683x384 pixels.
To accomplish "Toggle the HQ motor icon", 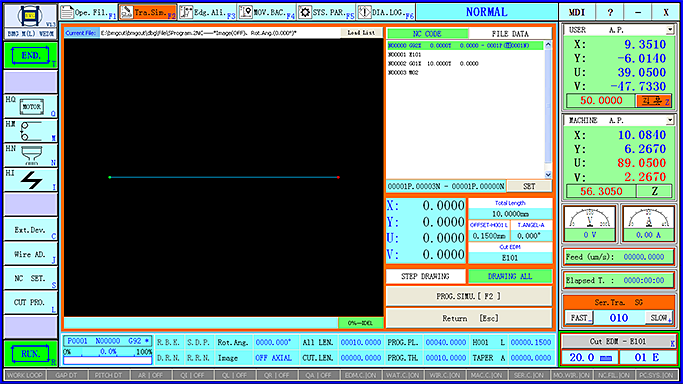I will 31,106.
